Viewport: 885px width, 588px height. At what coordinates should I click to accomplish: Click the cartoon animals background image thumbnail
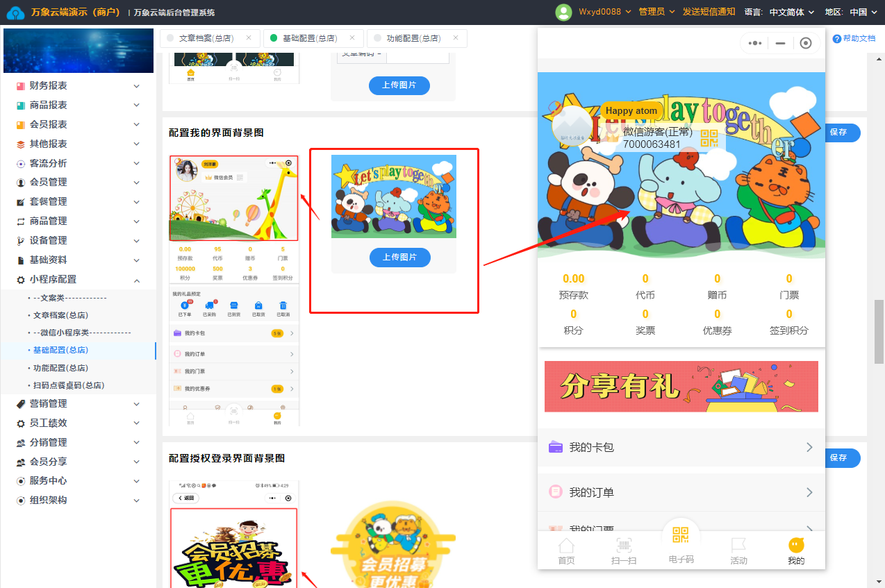pos(394,196)
